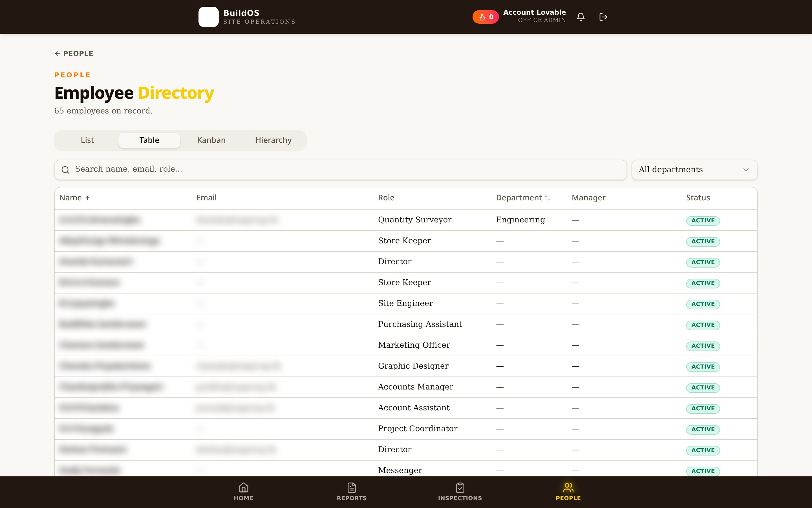The height and width of the screenshot is (508, 812).
Task: Click the Engineering department cell
Action: [x=520, y=220]
